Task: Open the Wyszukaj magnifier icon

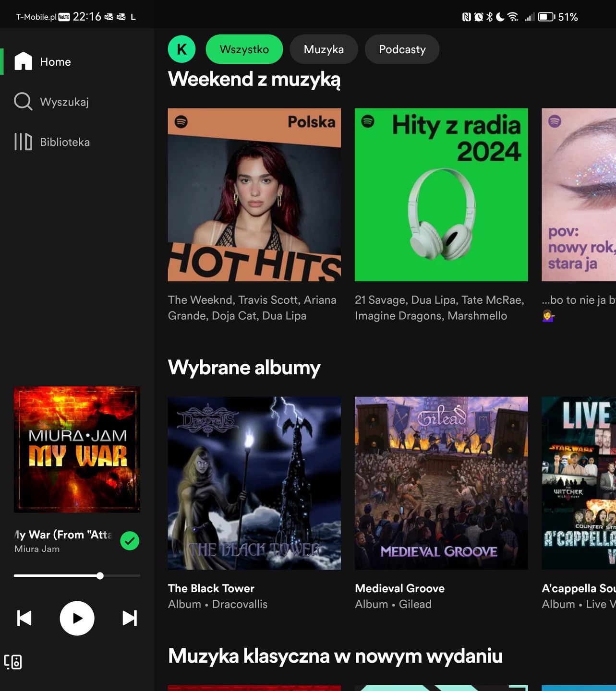Action: (23, 102)
